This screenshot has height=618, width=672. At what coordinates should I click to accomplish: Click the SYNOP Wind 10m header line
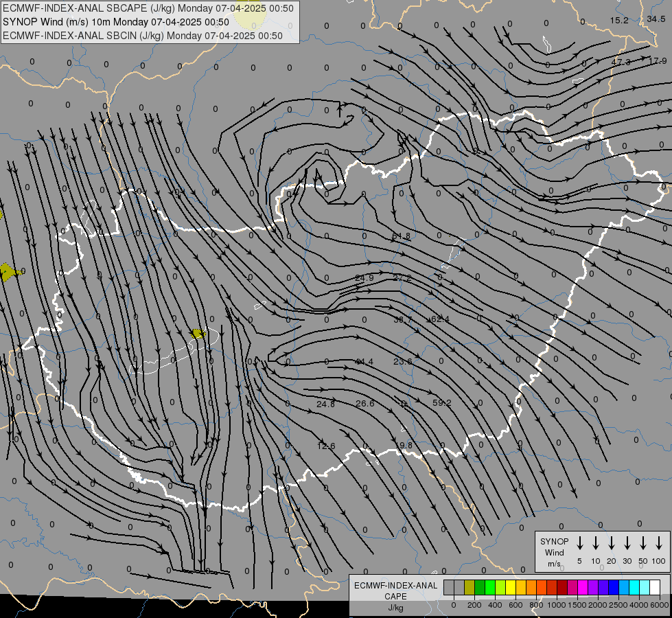click(x=116, y=22)
